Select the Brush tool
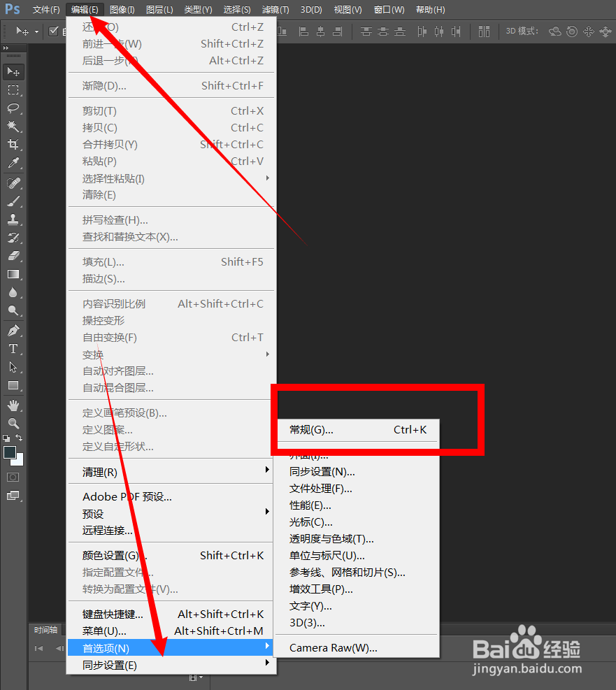 [x=13, y=201]
